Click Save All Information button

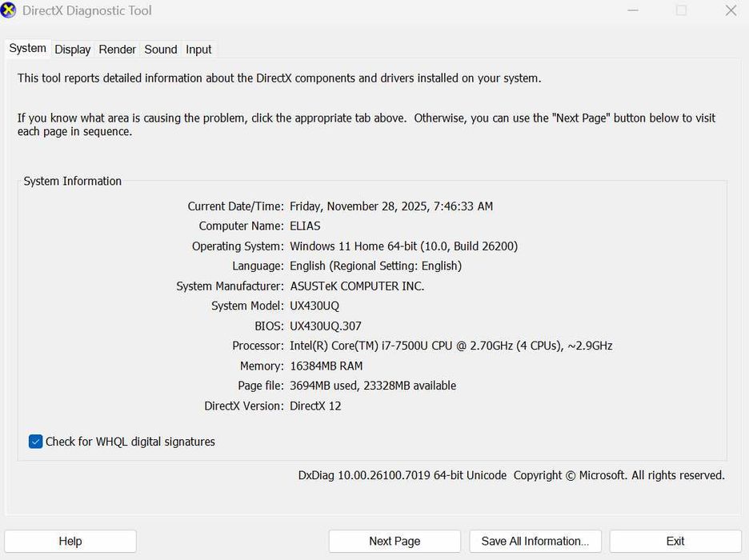[535, 542]
